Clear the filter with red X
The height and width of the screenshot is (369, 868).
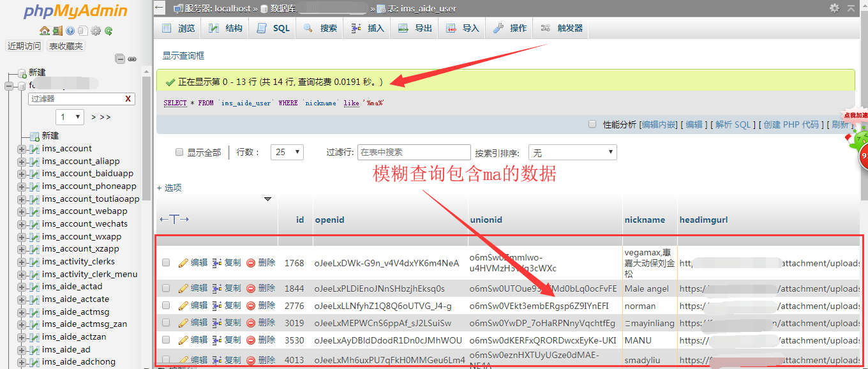[x=128, y=99]
